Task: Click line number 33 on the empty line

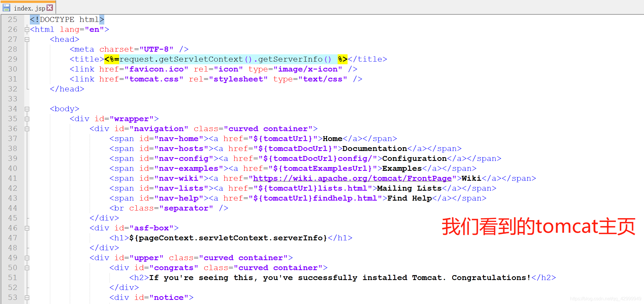Action: [13, 99]
